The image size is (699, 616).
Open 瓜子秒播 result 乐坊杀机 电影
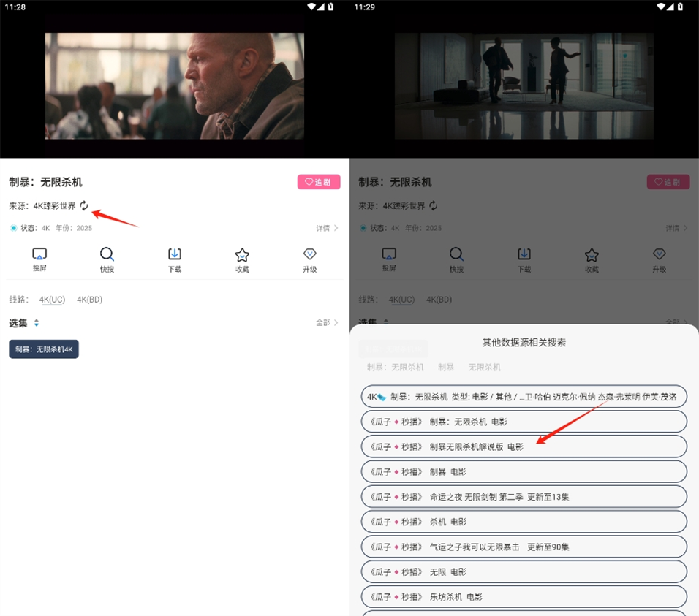[524, 596]
